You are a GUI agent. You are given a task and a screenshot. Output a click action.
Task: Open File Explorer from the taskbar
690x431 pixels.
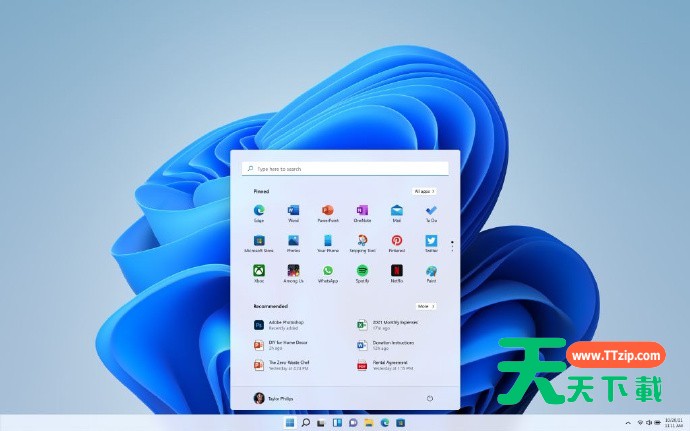pos(369,423)
